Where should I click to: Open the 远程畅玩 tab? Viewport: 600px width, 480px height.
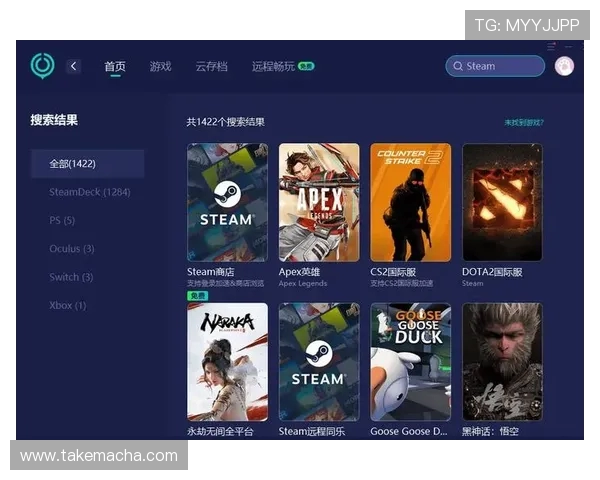[x=273, y=66]
